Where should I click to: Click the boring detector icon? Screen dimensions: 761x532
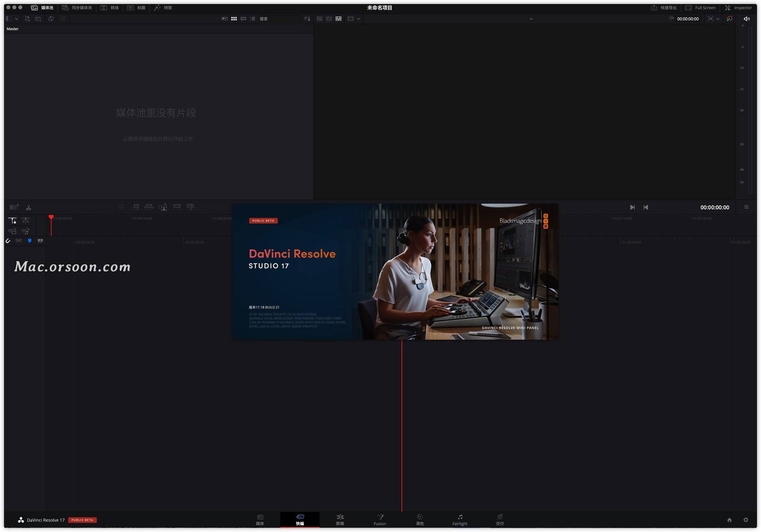pyautogui.click(x=14, y=207)
